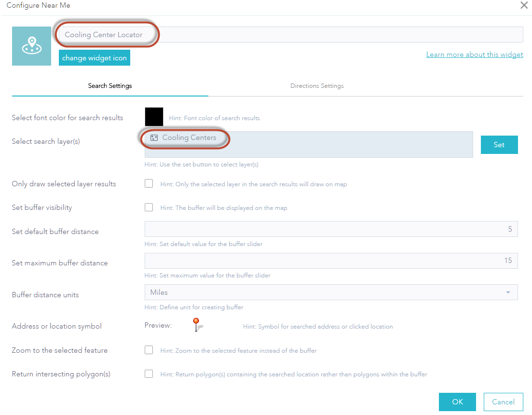Close the Configure Near Me dialog

524,5
